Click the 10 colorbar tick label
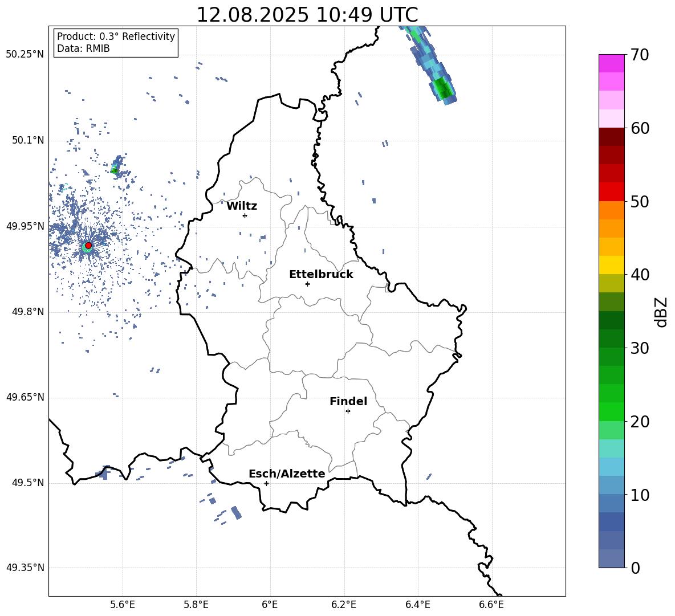Viewport: 675px width, 616px height. (640, 495)
